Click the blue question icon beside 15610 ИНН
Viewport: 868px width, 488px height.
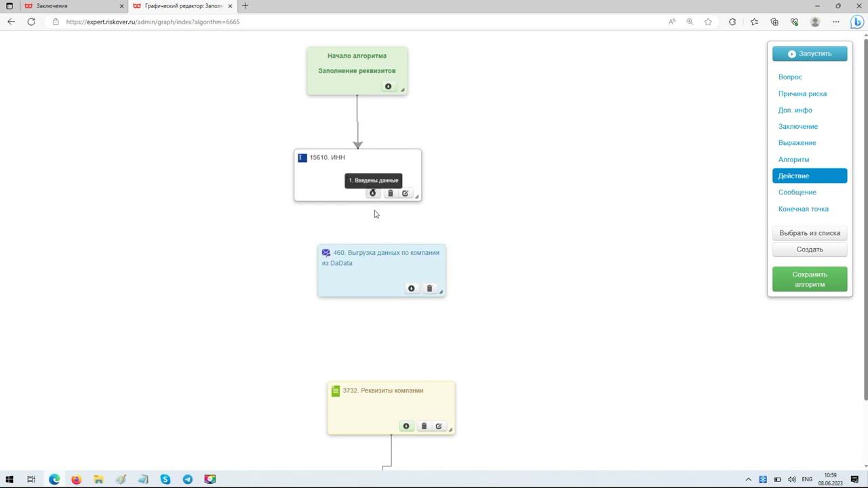pos(302,157)
